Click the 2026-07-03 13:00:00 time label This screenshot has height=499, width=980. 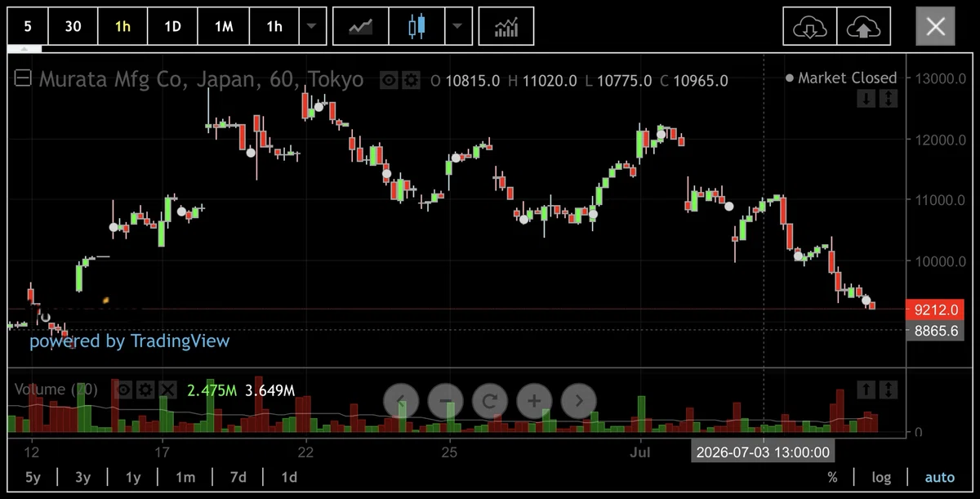(x=763, y=452)
